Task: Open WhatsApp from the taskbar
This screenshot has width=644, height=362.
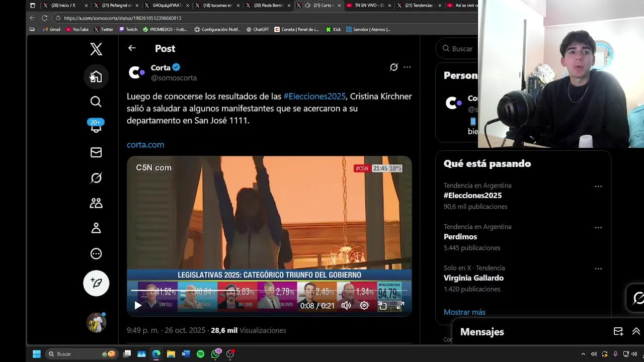Action: coord(216,354)
